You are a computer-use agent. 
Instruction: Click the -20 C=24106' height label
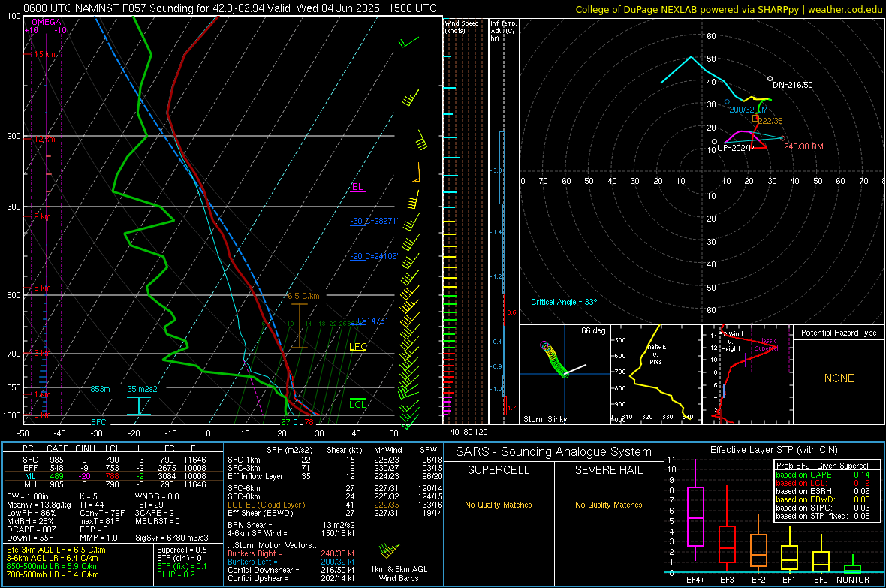point(374,256)
